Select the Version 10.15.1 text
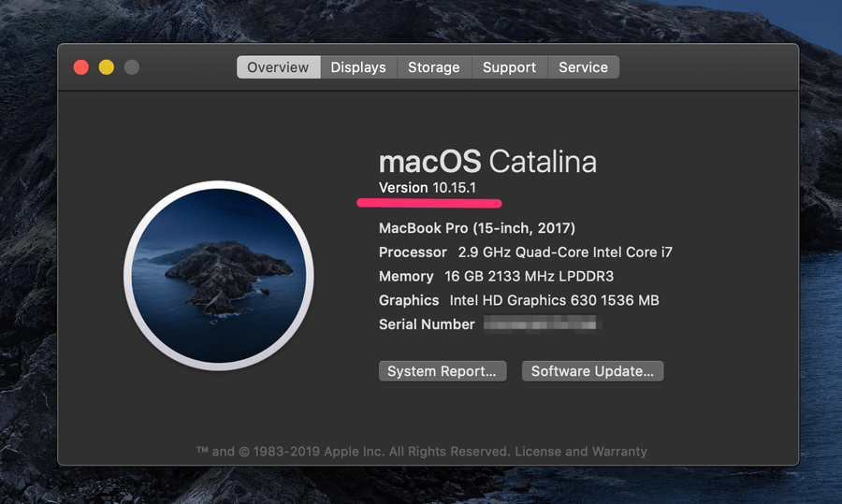The width and height of the screenshot is (842, 504). [428, 188]
